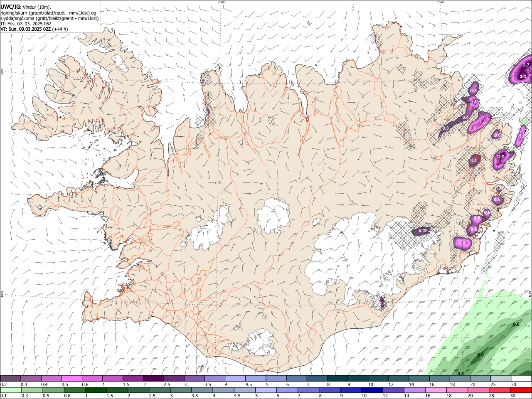
Task: Click the 0.9 label in green rain area
Action: point(480,355)
